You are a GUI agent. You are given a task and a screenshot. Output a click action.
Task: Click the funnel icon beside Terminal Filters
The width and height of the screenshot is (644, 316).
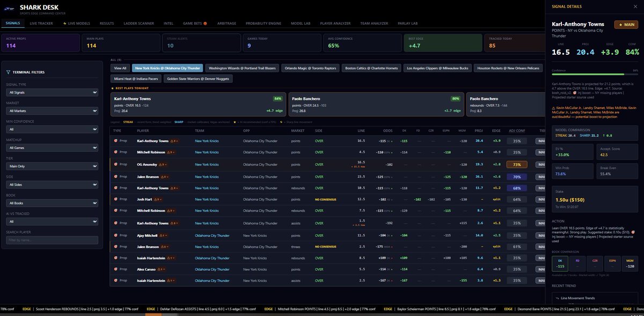8,72
